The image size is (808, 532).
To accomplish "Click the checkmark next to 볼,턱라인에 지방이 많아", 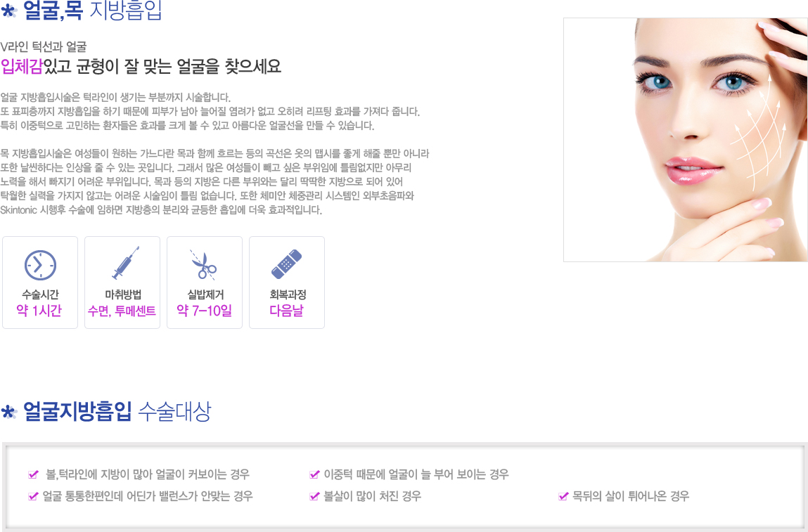I will [34, 474].
